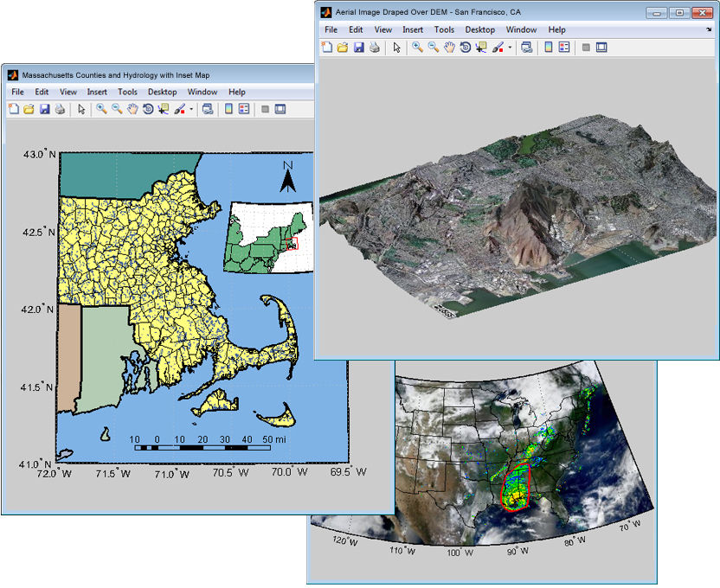This screenshot has height=588, width=720.
Task: Toggle Hide Plot Tools on the inset map figure
Action: [263, 110]
